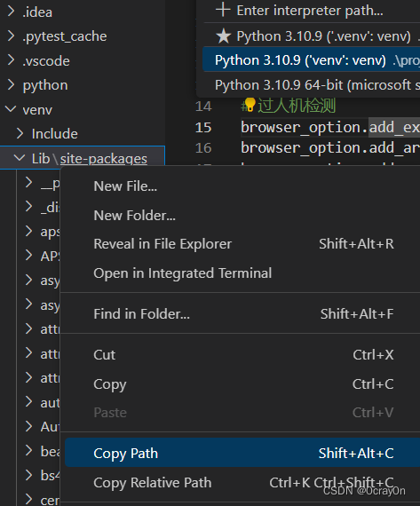Collapse the venv folder chevron
This screenshot has height=506, width=420.
pyautogui.click(x=11, y=109)
